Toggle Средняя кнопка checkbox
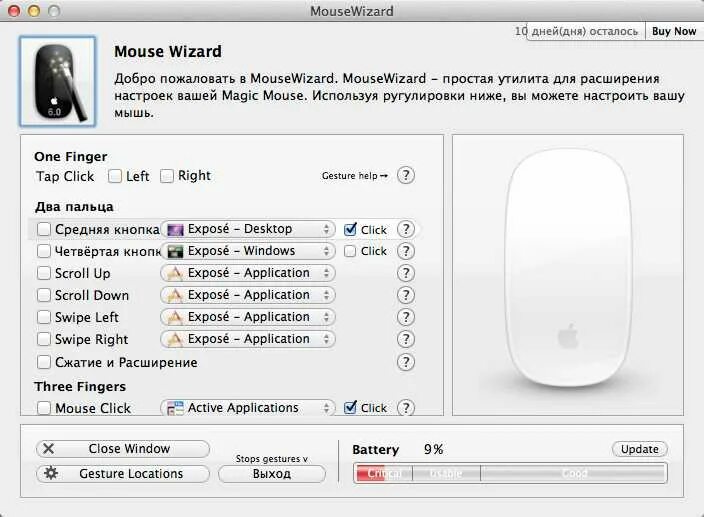This screenshot has width=704, height=517. click(44, 229)
